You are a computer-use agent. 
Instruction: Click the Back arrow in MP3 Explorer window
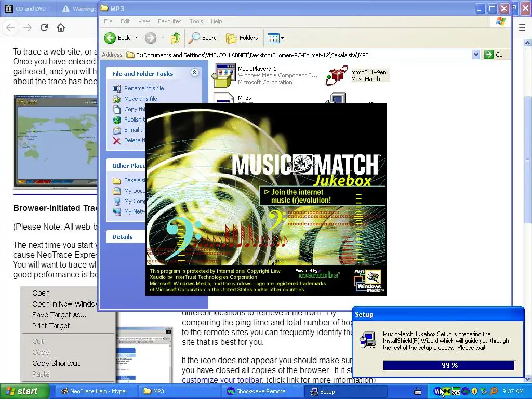point(110,37)
